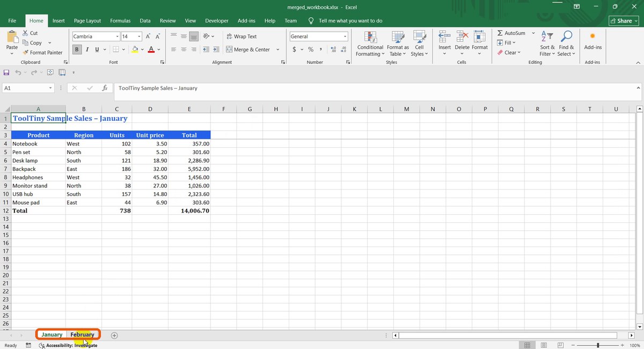Switch to the Insert ribbon tab
644x349 pixels.
tap(58, 21)
